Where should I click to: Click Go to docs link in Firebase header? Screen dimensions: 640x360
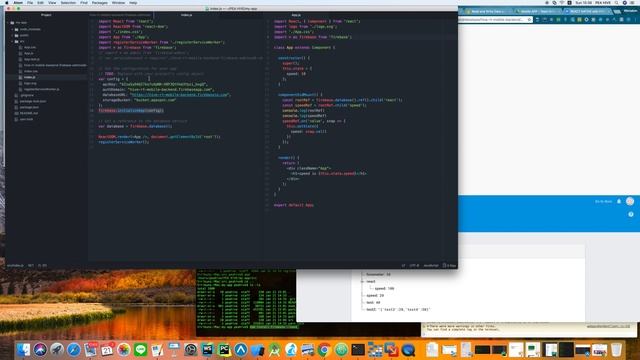(603, 201)
